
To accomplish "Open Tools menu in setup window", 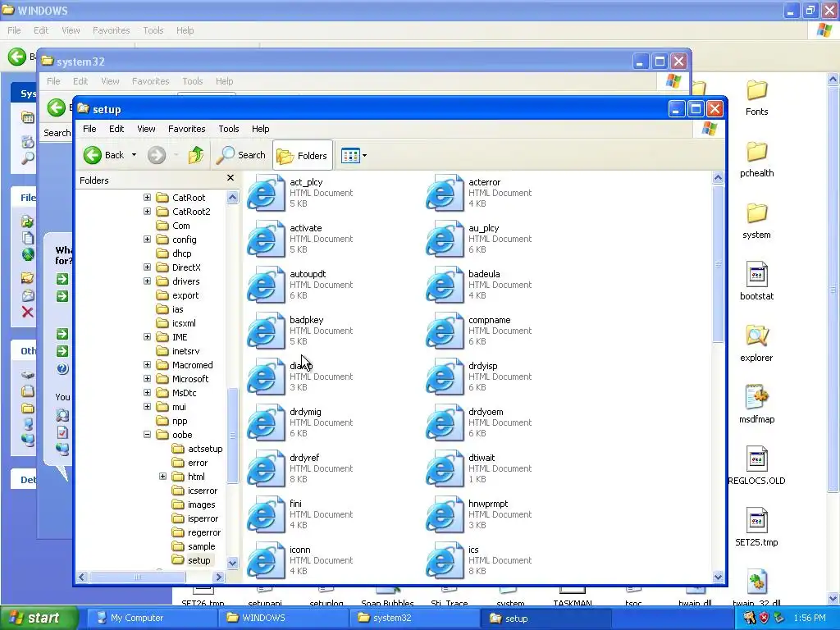I will pyautogui.click(x=228, y=129).
